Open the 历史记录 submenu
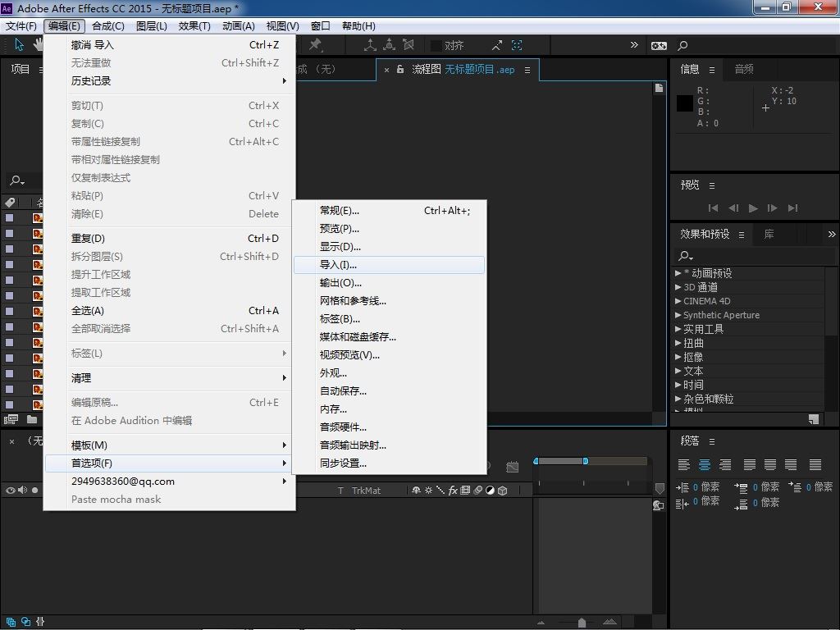This screenshot has height=630, width=840. 169,81
